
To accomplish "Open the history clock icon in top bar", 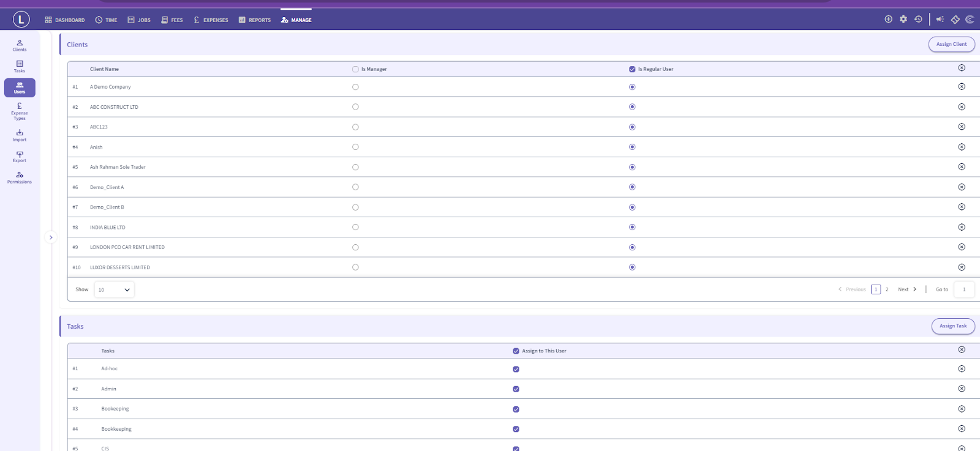I will tap(918, 20).
